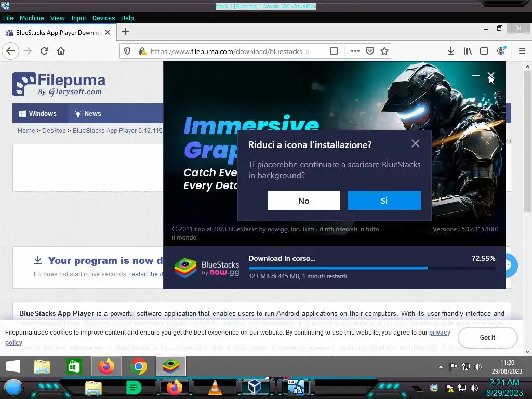Click the BlueStacks by now.gg logo

(207, 268)
